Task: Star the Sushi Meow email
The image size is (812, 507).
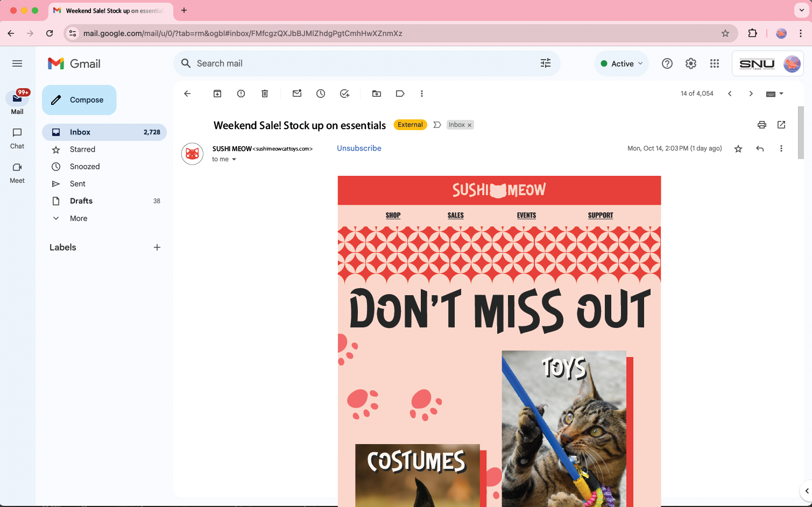Action: click(x=738, y=149)
